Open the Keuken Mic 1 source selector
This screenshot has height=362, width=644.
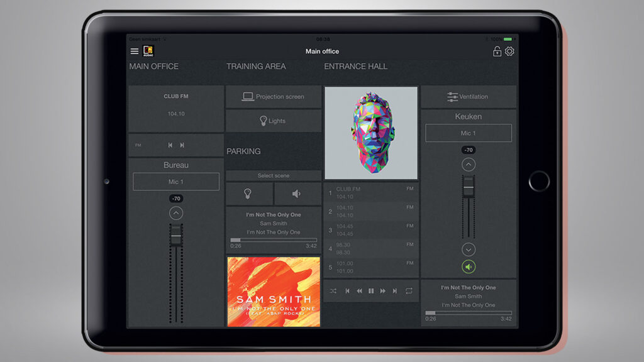point(469,133)
